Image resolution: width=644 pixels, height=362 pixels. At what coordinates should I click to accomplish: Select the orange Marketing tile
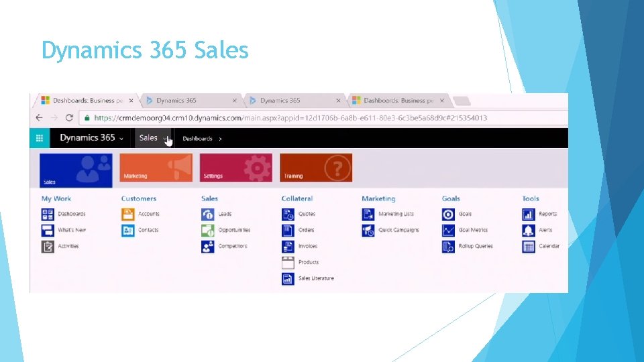pos(156,168)
